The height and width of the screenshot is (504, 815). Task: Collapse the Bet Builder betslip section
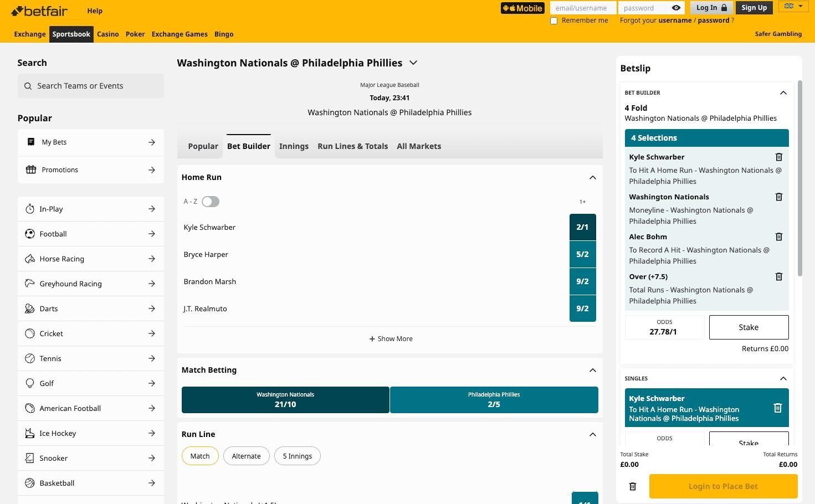[x=783, y=93]
